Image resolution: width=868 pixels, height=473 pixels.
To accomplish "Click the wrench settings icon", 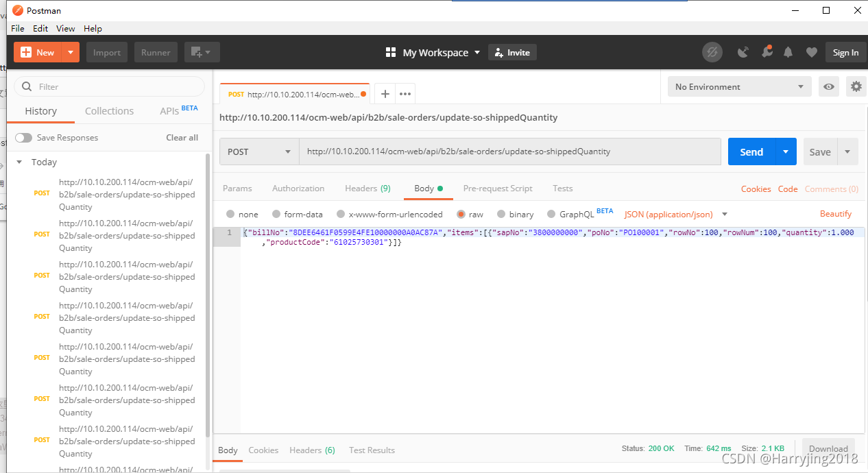I will point(767,52).
